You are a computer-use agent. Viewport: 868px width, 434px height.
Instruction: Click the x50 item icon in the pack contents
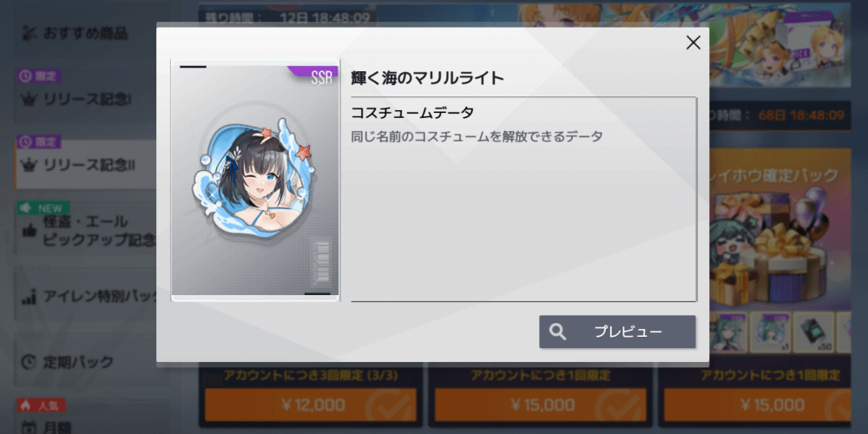[x=816, y=332]
